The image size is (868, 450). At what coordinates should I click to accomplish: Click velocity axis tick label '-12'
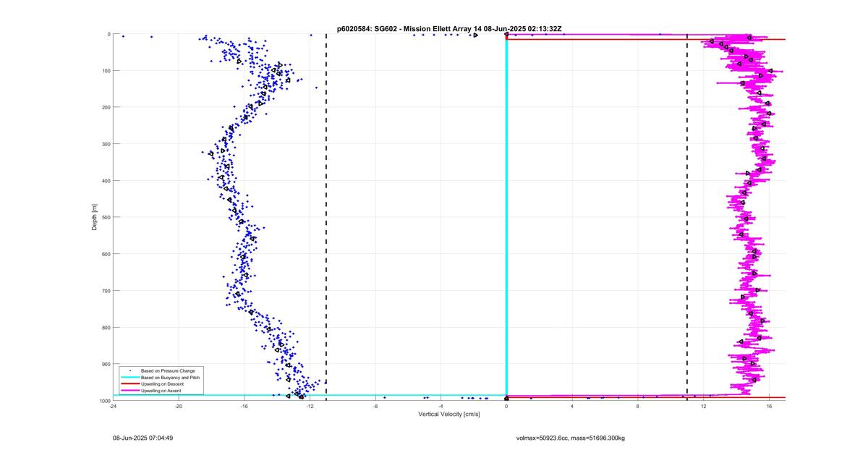pyautogui.click(x=310, y=407)
